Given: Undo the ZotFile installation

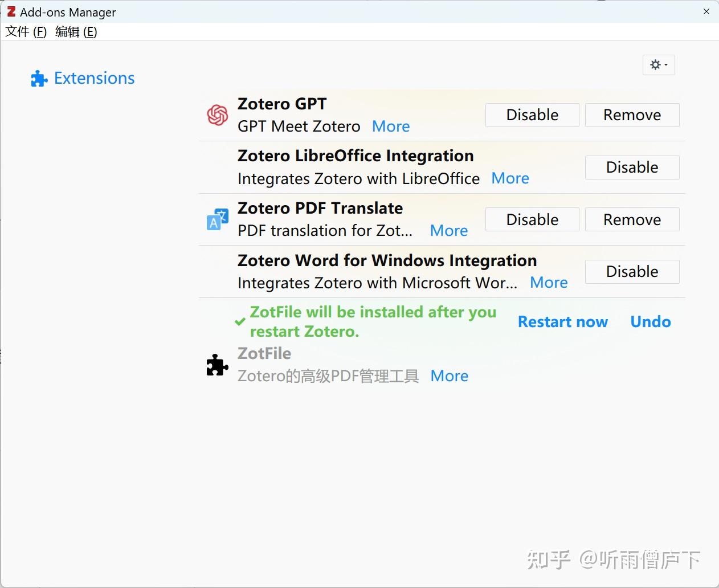Looking at the screenshot, I should click(650, 321).
